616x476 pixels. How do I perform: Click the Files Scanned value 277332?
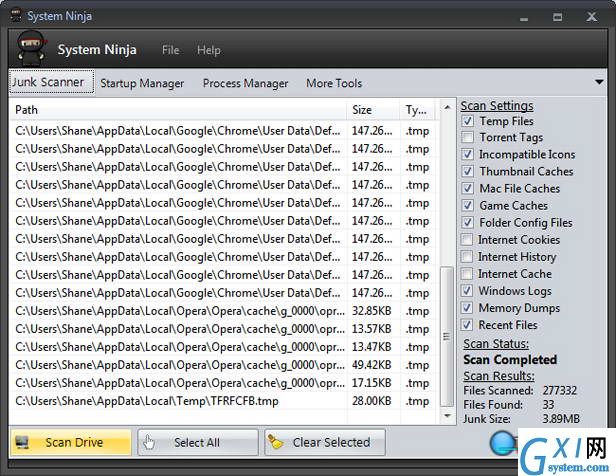pyautogui.click(x=560, y=390)
